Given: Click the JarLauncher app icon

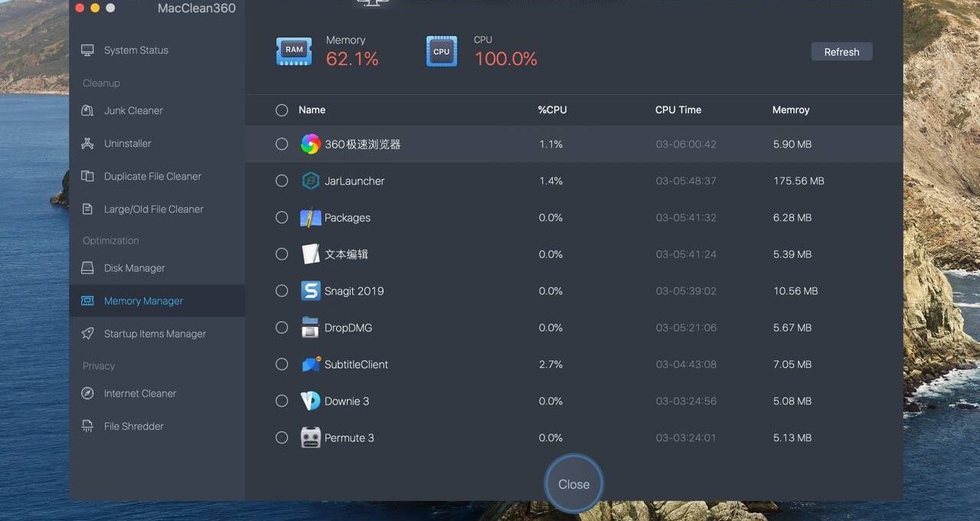Looking at the screenshot, I should click(x=310, y=181).
